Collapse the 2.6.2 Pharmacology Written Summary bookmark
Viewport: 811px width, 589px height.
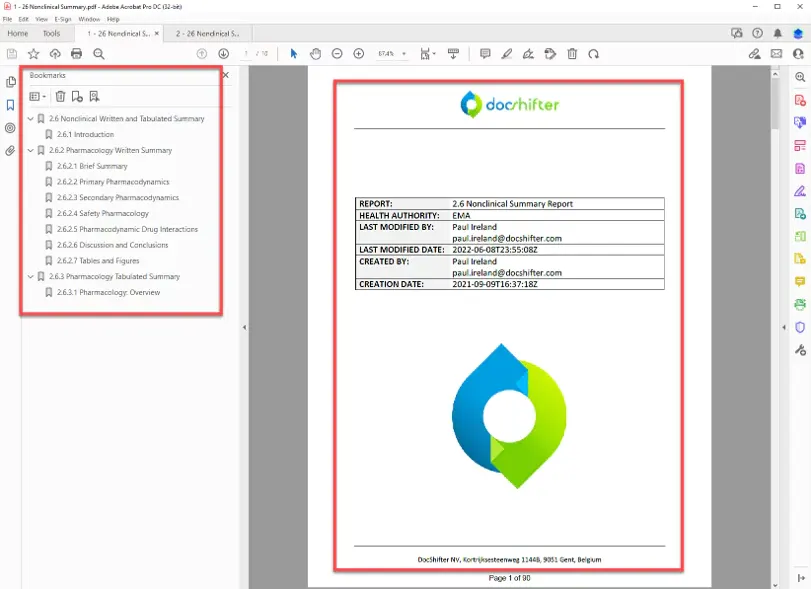tap(31, 150)
